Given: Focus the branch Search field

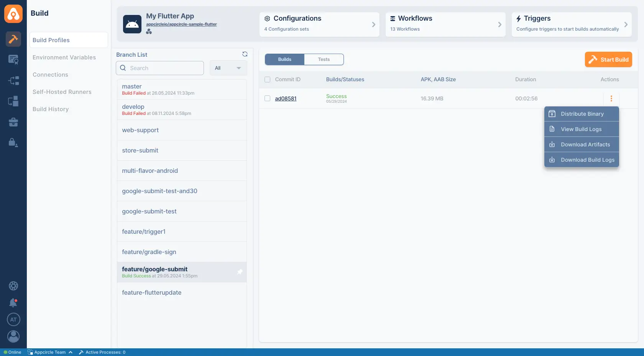Looking at the screenshot, I should point(160,68).
